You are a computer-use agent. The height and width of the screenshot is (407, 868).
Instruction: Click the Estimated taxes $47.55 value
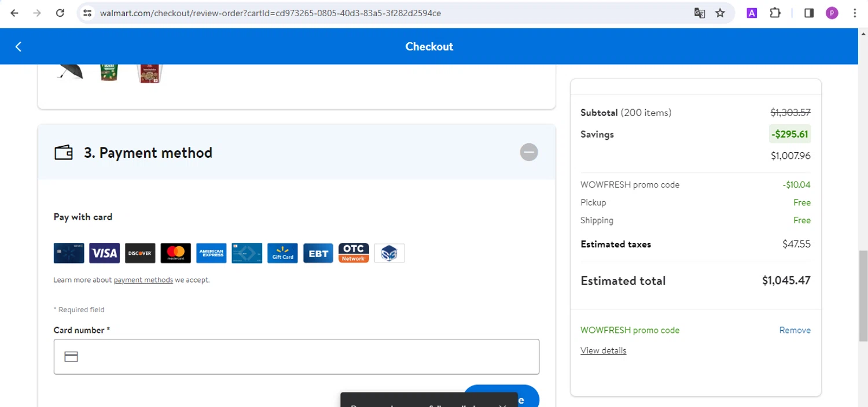coord(796,244)
